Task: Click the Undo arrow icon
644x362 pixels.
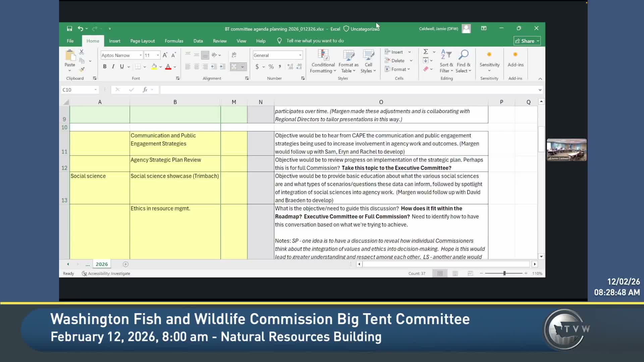Action: coord(80,28)
